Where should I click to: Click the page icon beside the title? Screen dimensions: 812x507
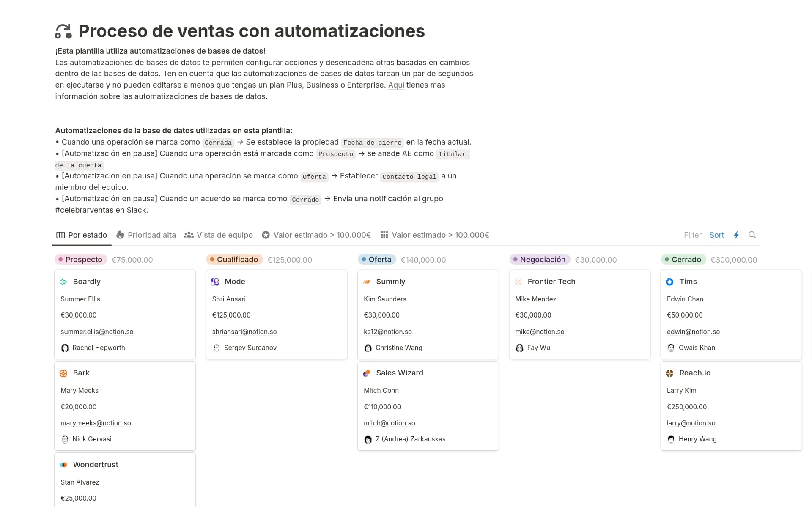click(63, 31)
